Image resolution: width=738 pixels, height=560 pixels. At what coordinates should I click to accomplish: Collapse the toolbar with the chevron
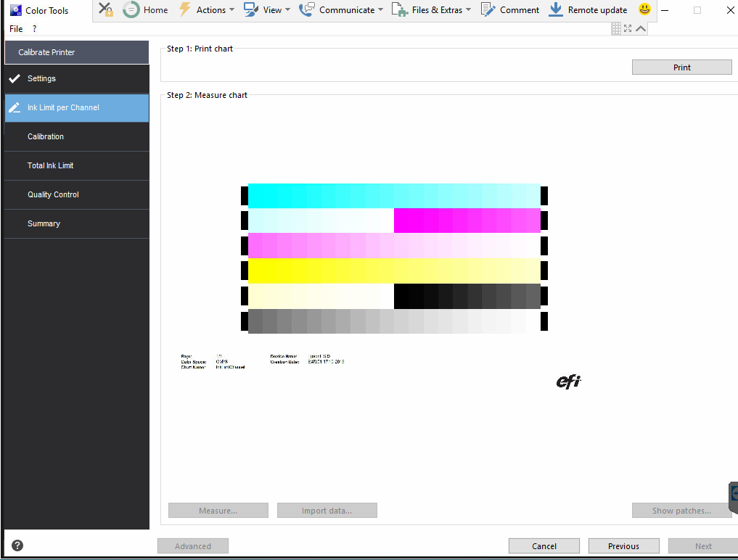(x=639, y=28)
